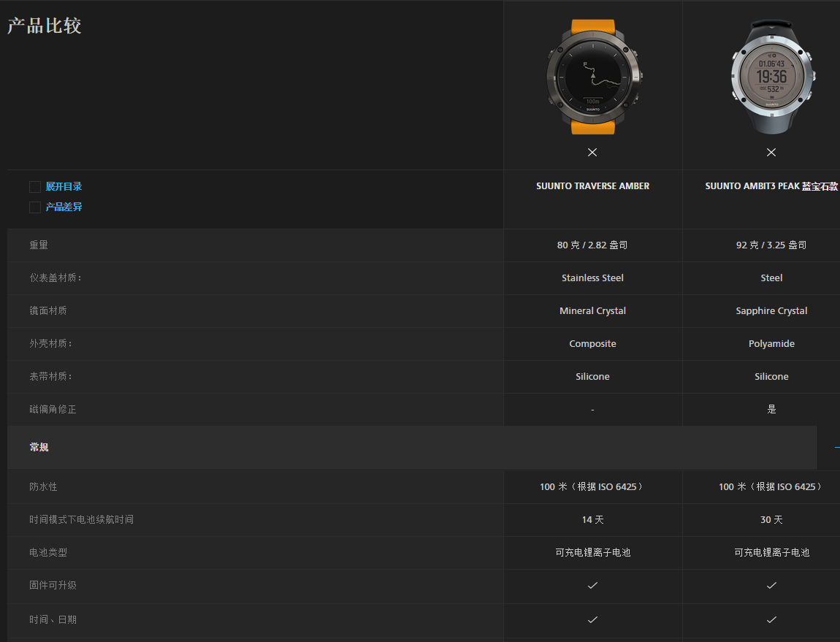Click the SUUNTO TRAVERSE AMBER product title
The width and height of the screenshot is (840, 642).
[592, 186]
